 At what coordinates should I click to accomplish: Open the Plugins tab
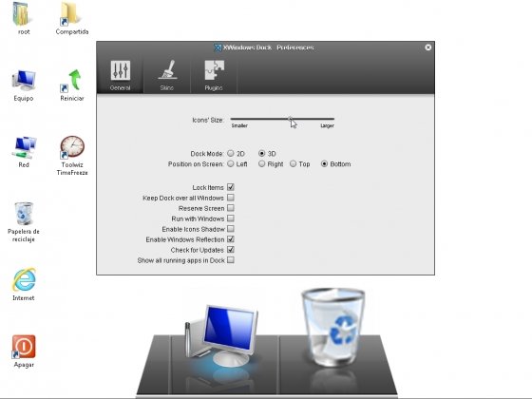[214, 75]
